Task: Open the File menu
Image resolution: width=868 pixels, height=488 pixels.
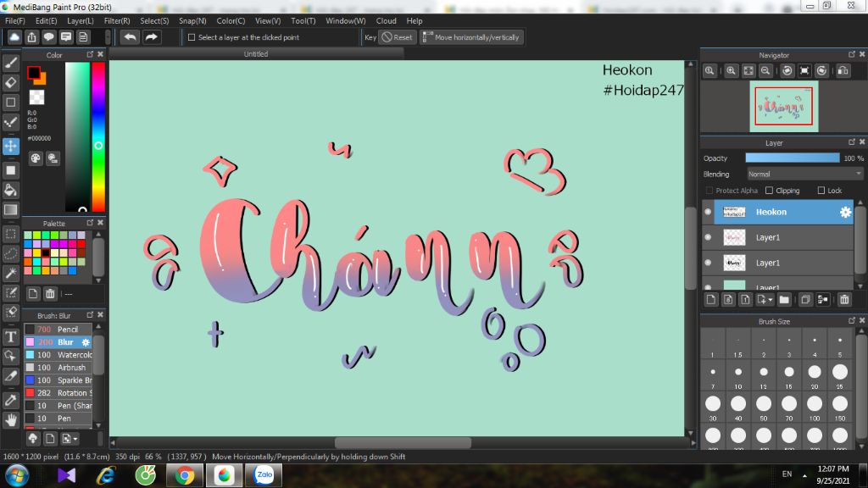Action: [15, 20]
